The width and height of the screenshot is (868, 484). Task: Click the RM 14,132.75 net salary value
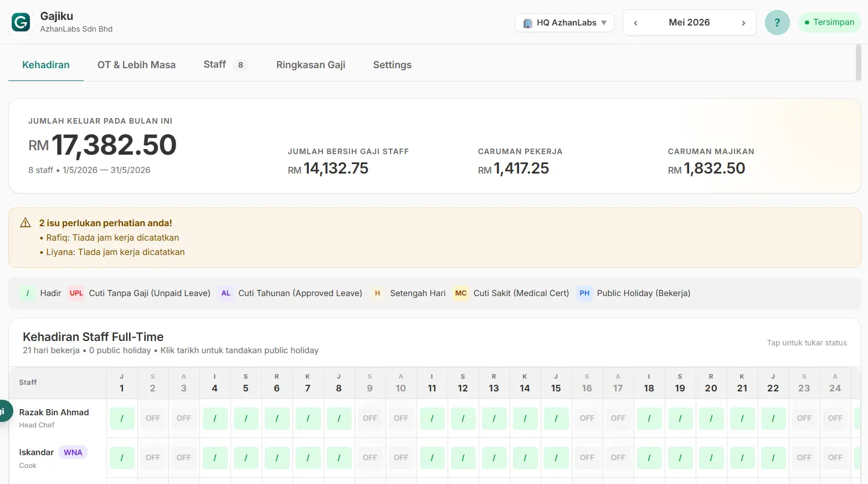tap(328, 169)
